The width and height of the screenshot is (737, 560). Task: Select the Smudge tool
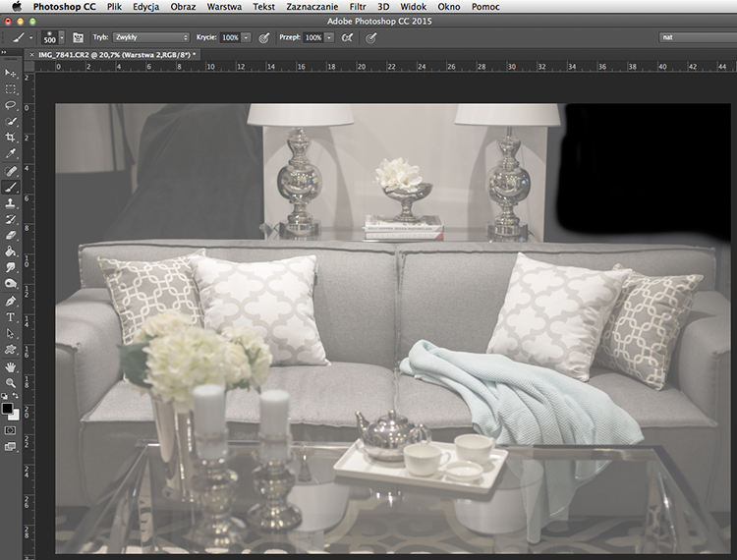pyautogui.click(x=11, y=267)
